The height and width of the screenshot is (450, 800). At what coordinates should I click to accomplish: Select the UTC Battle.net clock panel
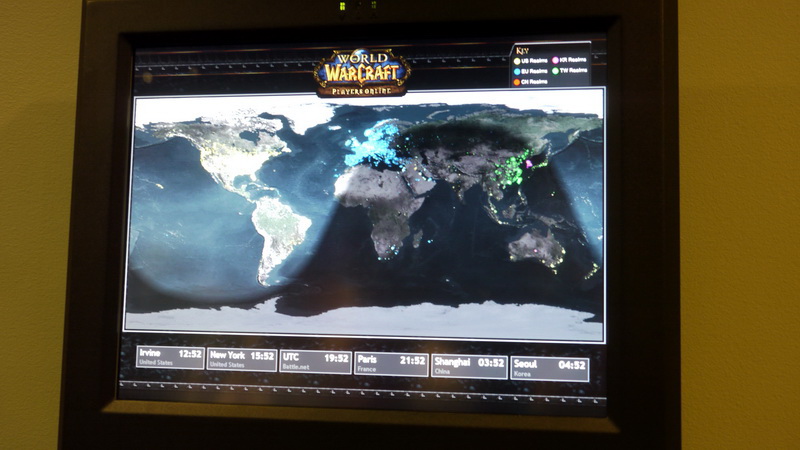(316, 362)
